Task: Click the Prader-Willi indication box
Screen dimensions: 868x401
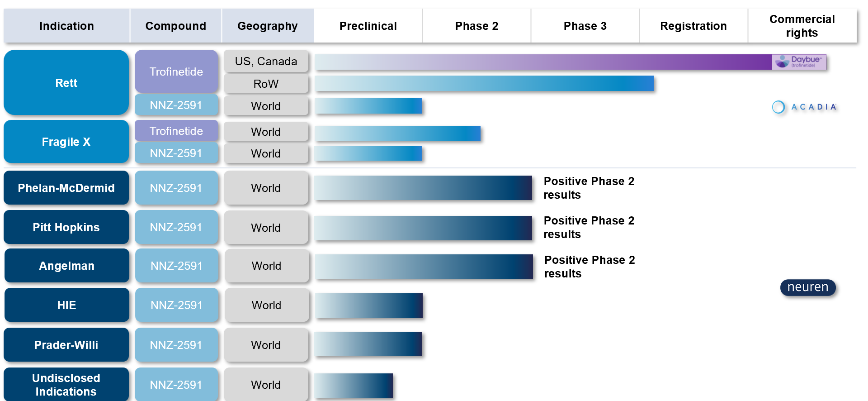Action: pyautogui.click(x=66, y=345)
